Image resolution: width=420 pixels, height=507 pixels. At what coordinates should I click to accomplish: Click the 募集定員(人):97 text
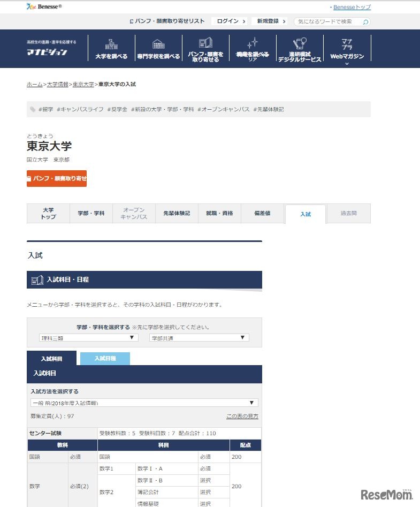click(52, 416)
